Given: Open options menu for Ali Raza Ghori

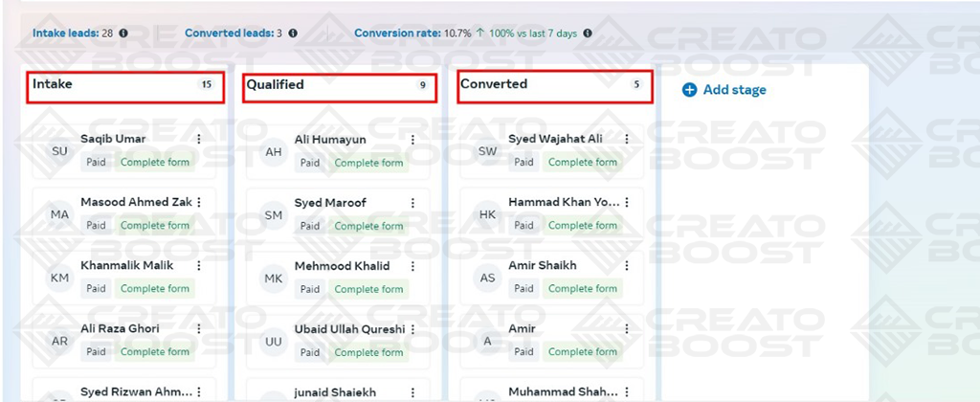Looking at the screenshot, I should click(x=199, y=329).
